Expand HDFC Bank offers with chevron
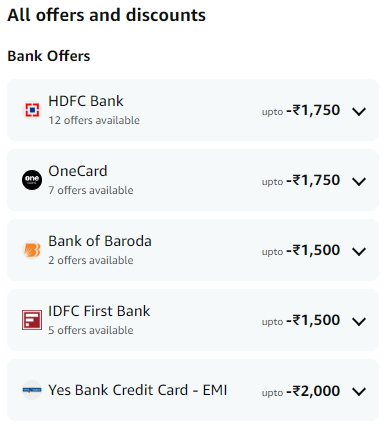This screenshot has height=428, width=386. click(359, 111)
